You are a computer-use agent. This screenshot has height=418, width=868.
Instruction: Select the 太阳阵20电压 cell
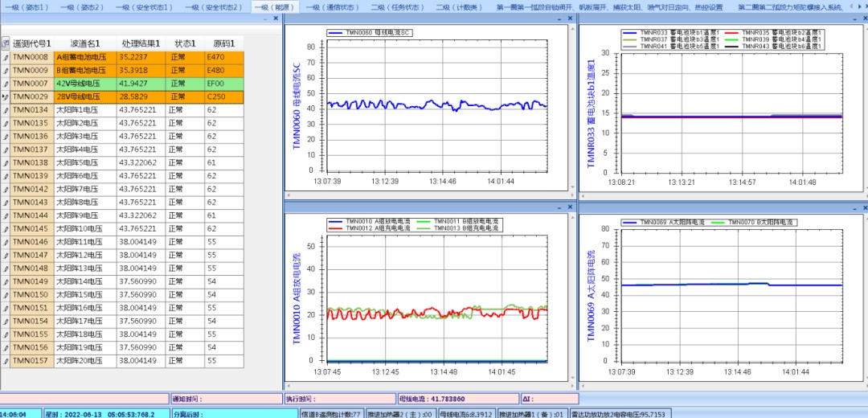click(x=85, y=360)
